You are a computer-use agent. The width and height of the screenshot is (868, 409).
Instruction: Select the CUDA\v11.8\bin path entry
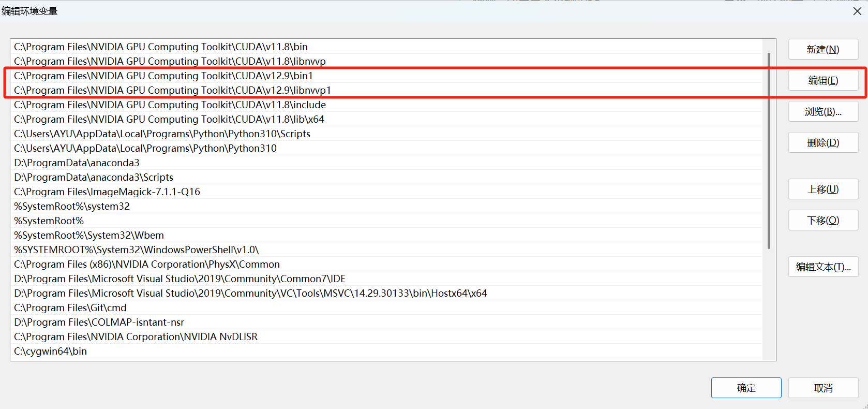[x=386, y=47]
